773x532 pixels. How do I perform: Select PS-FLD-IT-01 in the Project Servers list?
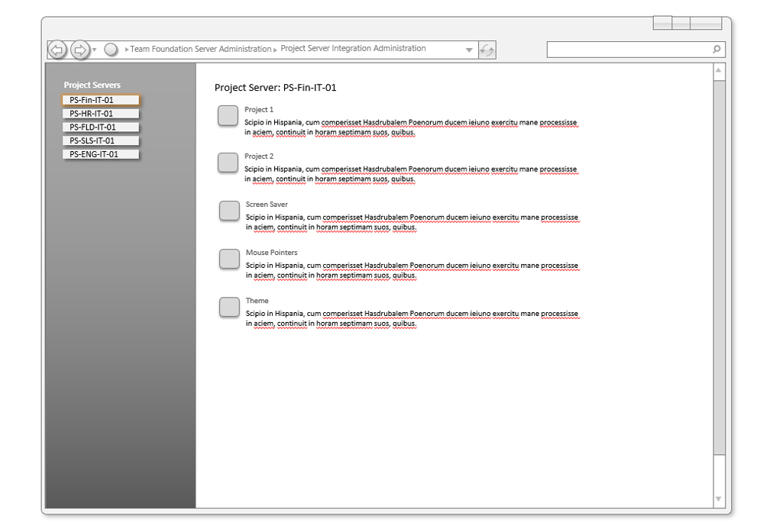101,127
